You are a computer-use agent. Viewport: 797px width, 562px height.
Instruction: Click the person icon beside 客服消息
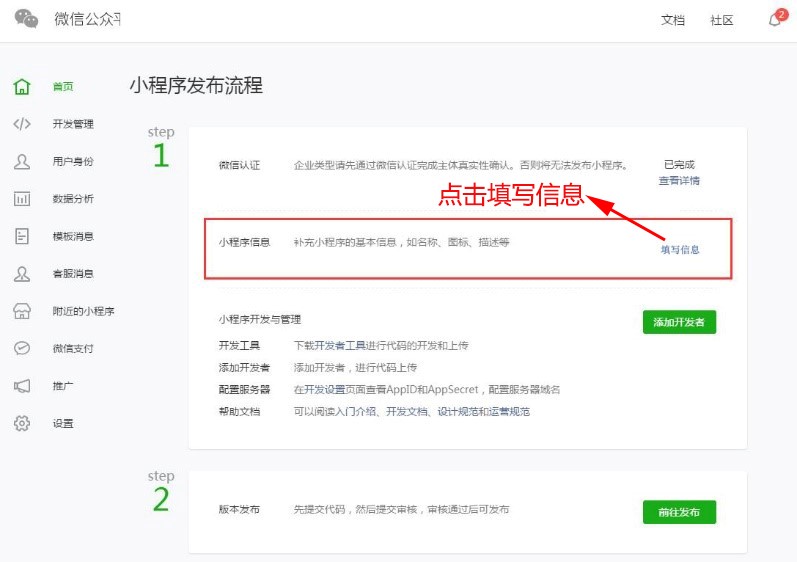coord(22,274)
